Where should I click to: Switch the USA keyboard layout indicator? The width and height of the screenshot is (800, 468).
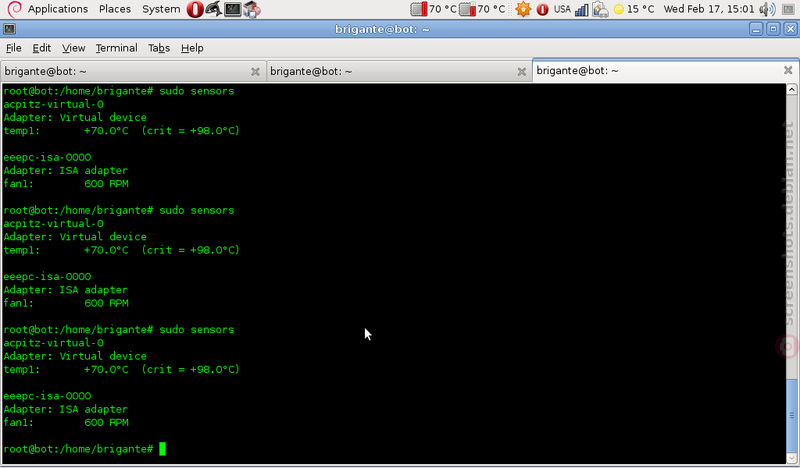click(x=562, y=9)
